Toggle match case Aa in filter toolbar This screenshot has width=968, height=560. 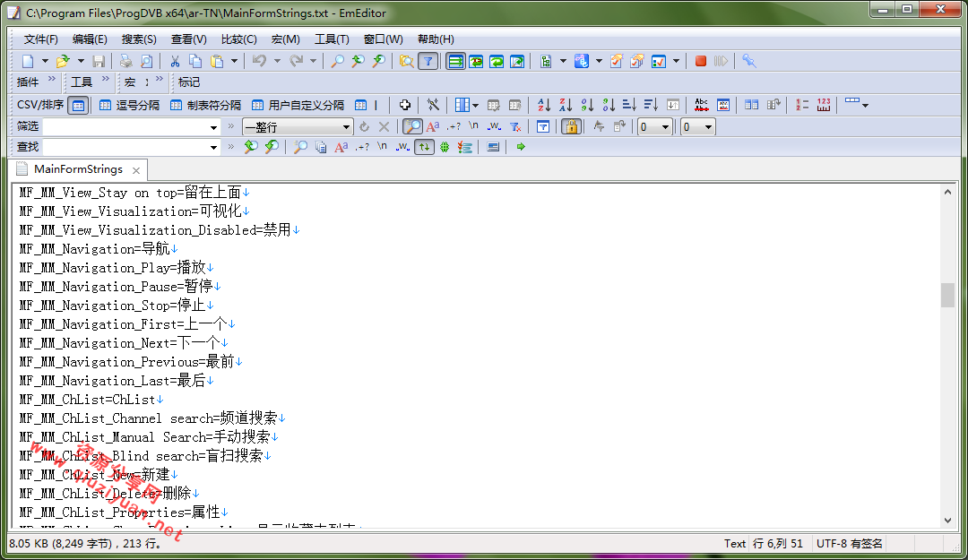coord(433,127)
